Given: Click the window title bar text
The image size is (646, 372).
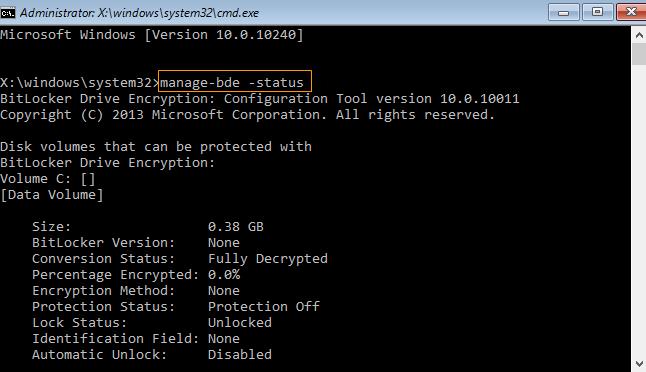Looking at the screenshot, I should pos(139,13).
